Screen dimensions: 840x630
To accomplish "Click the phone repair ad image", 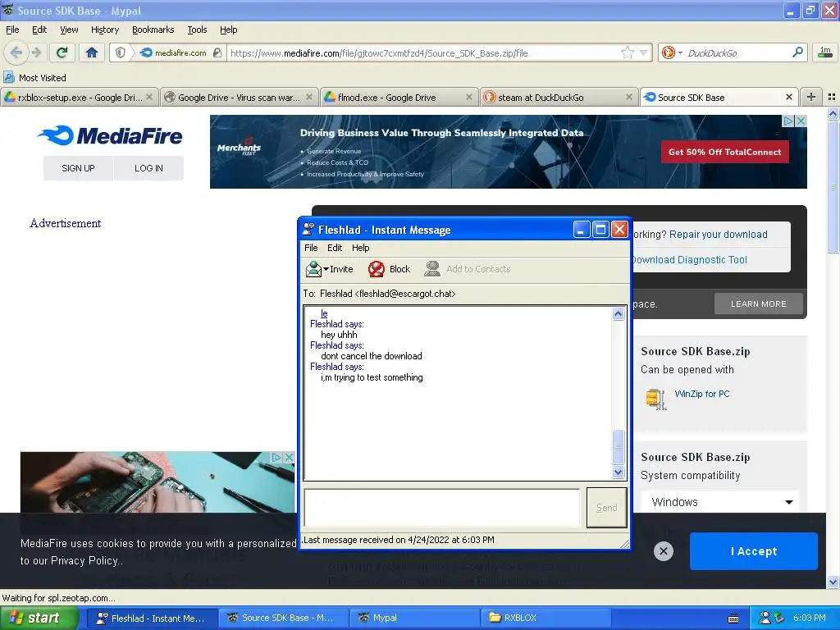I will coord(157,482).
